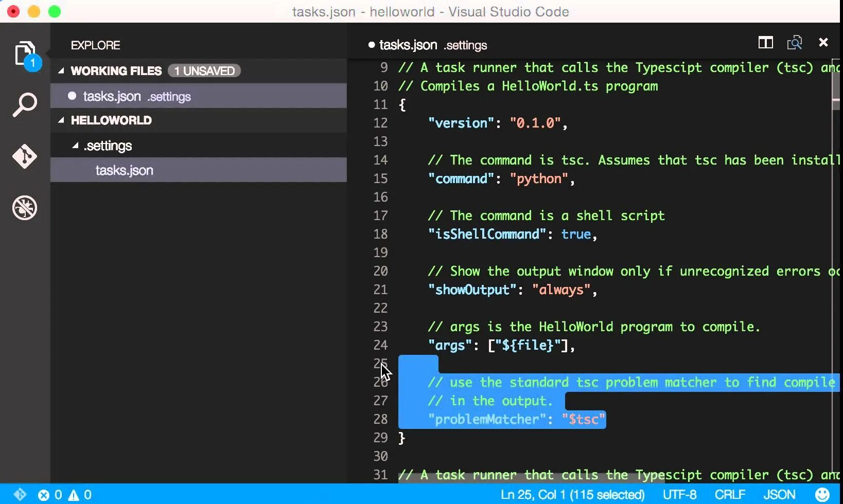Click the "version" key on line 12
The image size is (843, 504).
click(x=461, y=123)
